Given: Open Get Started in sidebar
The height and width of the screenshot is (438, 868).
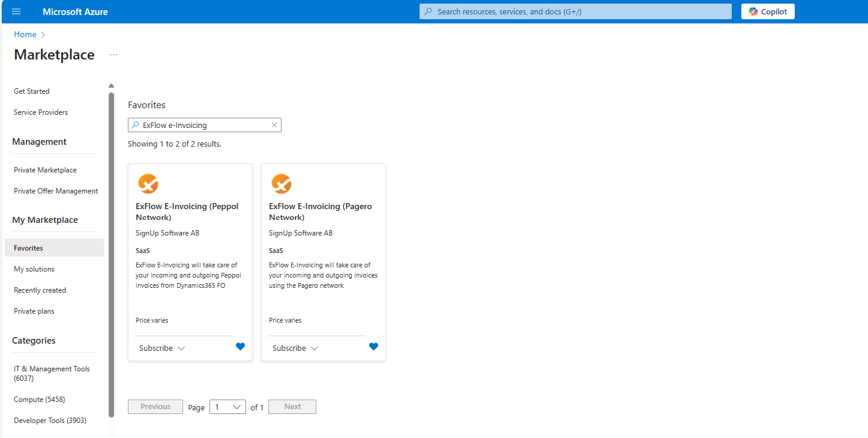Looking at the screenshot, I should [32, 91].
